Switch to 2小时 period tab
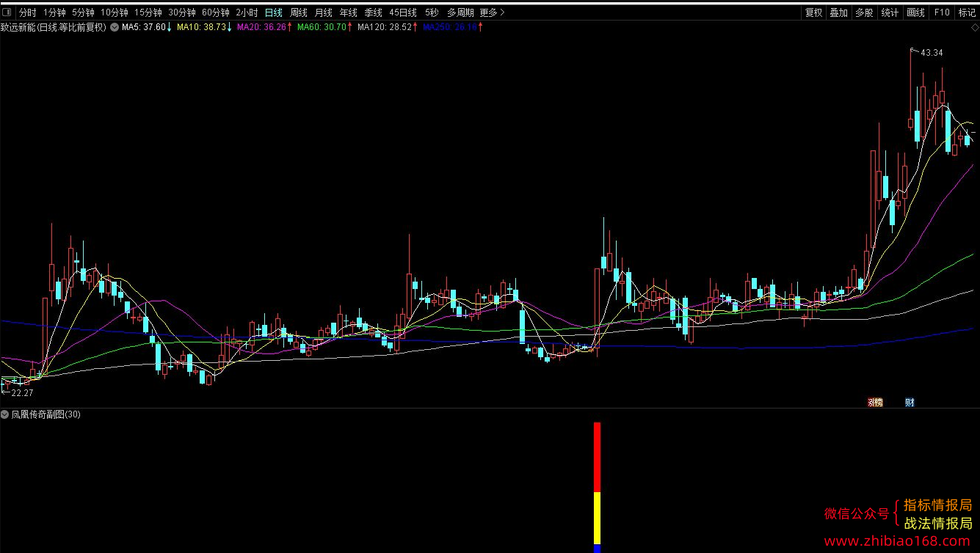 click(x=247, y=12)
